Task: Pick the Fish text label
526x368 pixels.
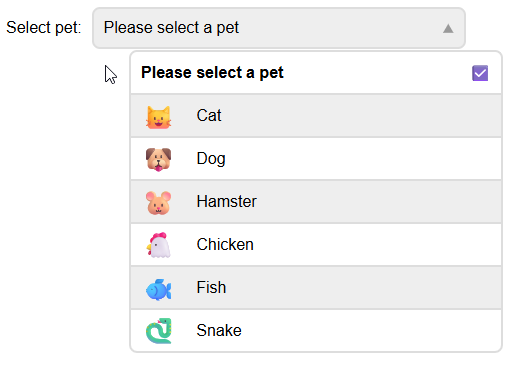Action: point(211,287)
